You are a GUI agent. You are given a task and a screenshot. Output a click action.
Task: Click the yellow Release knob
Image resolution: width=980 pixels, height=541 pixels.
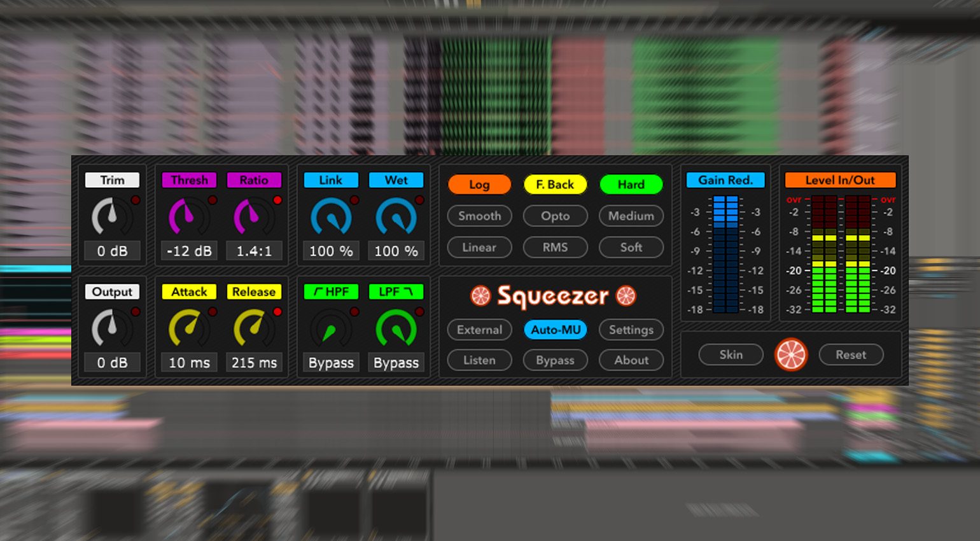pyautogui.click(x=254, y=328)
